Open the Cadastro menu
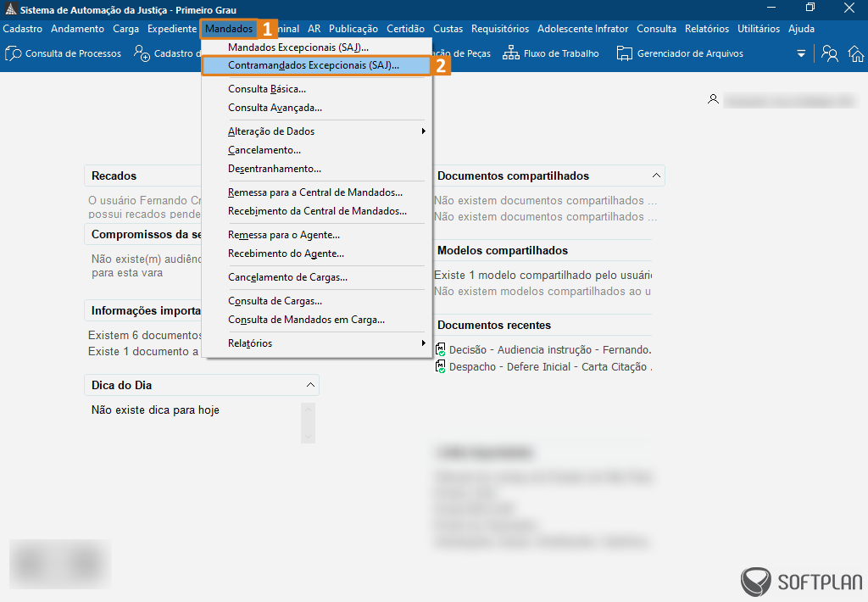 point(23,29)
